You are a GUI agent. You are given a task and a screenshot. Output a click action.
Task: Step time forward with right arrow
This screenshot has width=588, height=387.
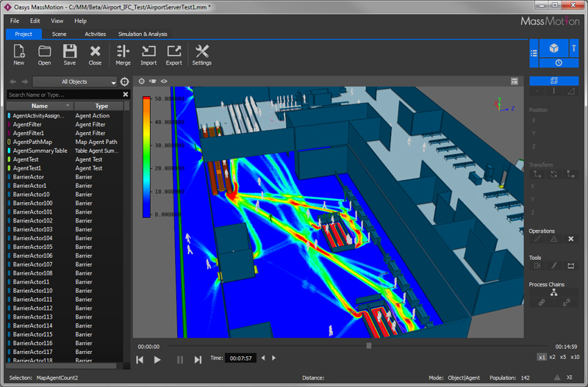click(x=273, y=358)
